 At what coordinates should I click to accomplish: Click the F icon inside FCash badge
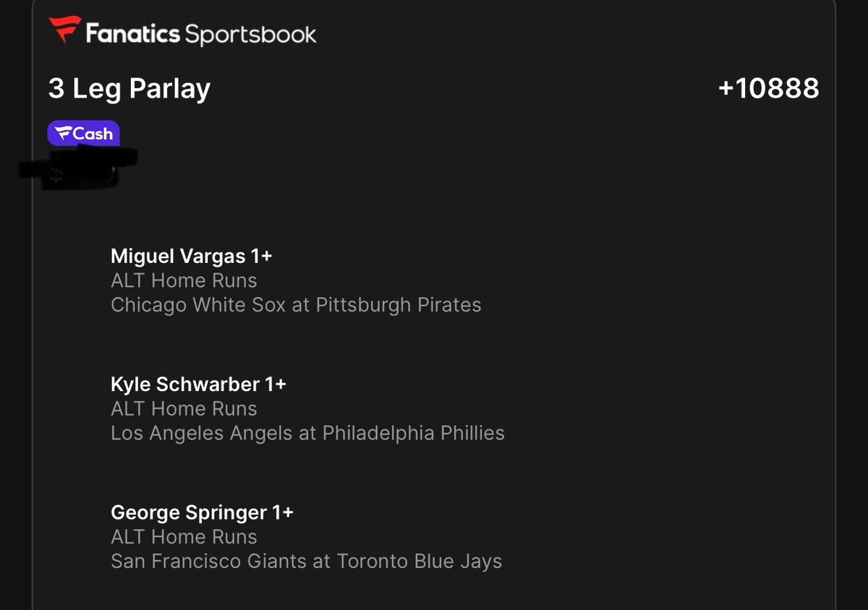coord(64,133)
